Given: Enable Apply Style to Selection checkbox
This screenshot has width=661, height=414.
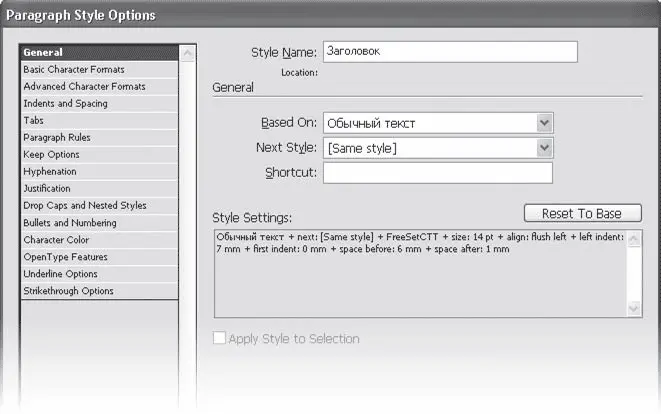Looking at the screenshot, I should [x=220, y=339].
